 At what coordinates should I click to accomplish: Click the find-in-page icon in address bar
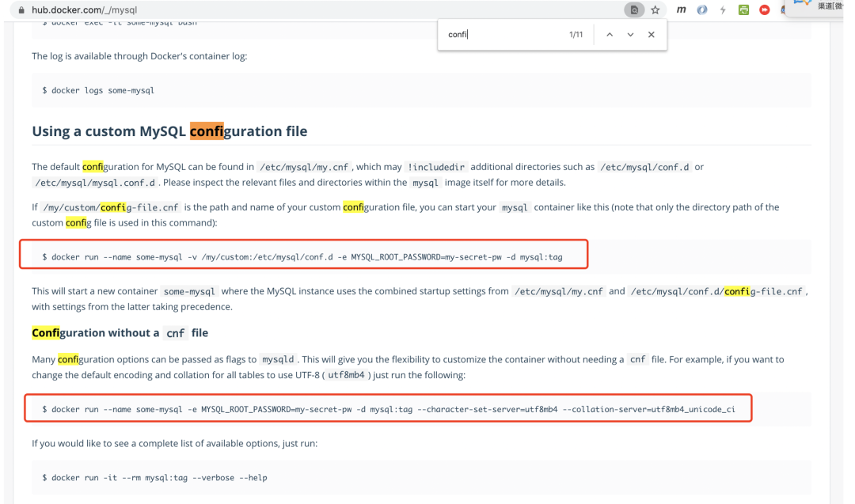pyautogui.click(x=634, y=9)
